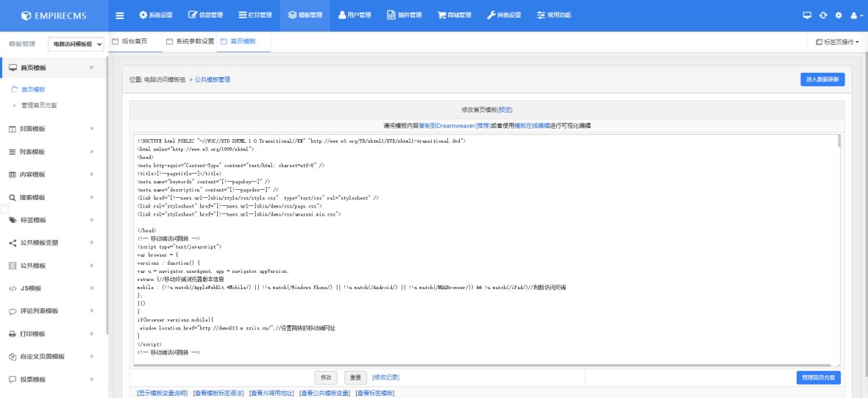Expand the 自定义页面模板 sidebar section
The height and width of the screenshot is (398, 868).
[53, 357]
